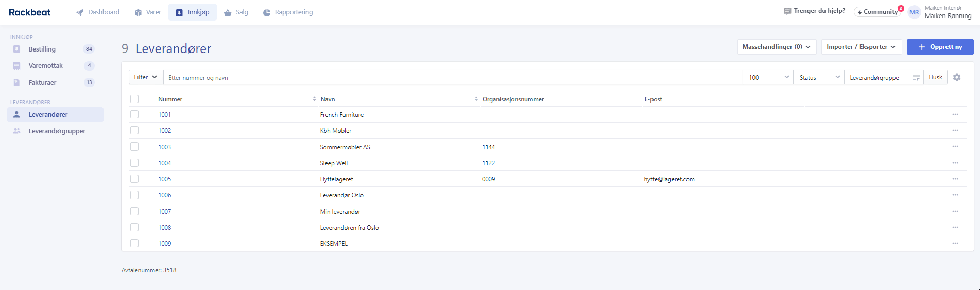Open Leverandørgrupper in the sidebar
This screenshot has height=290, width=980.
(x=57, y=131)
